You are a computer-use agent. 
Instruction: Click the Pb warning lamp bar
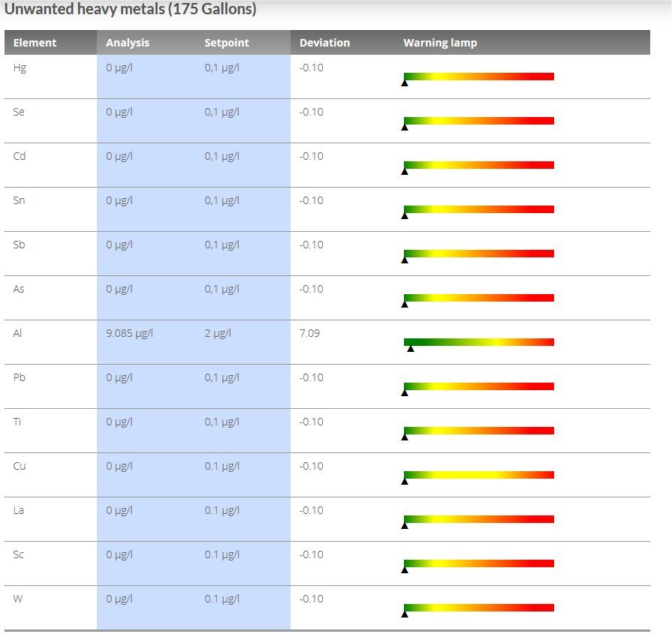479,386
